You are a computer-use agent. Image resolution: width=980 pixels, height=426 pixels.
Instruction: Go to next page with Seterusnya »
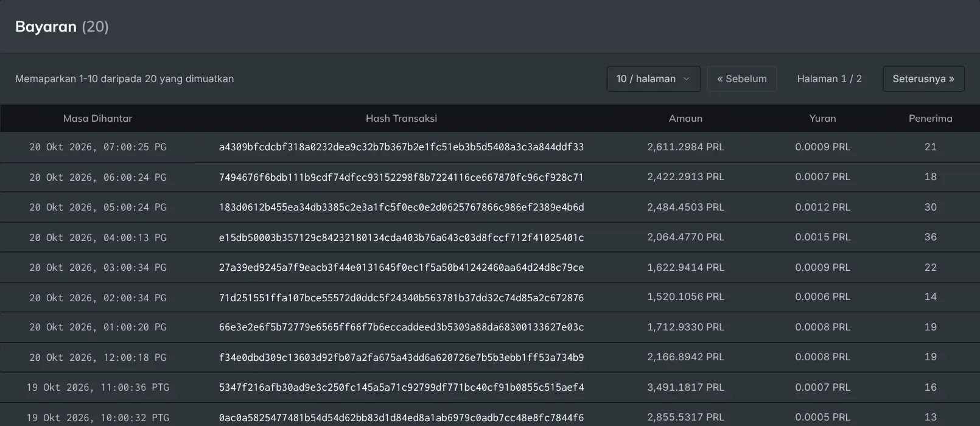923,79
